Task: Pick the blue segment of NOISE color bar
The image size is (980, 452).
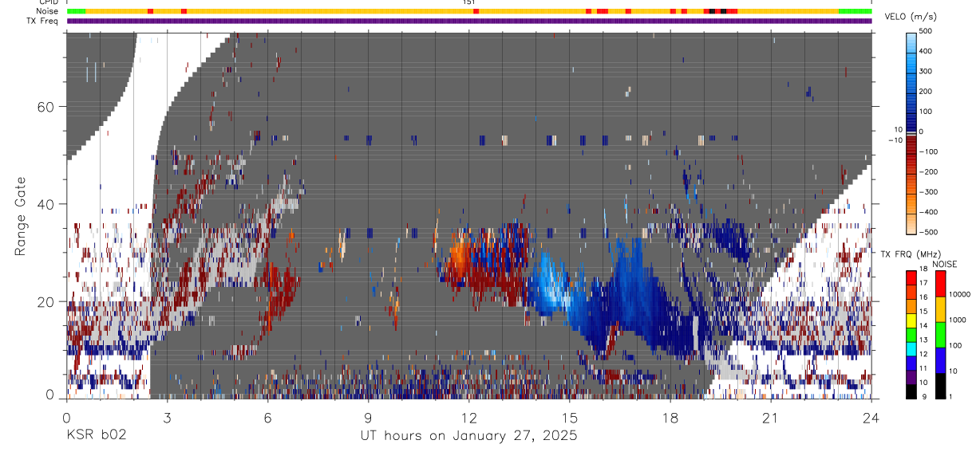Action: pos(940,360)
